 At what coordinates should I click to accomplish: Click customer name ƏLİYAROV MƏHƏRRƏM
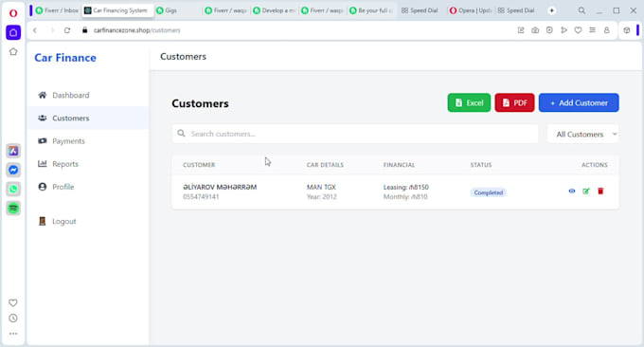tap(220, 187)
